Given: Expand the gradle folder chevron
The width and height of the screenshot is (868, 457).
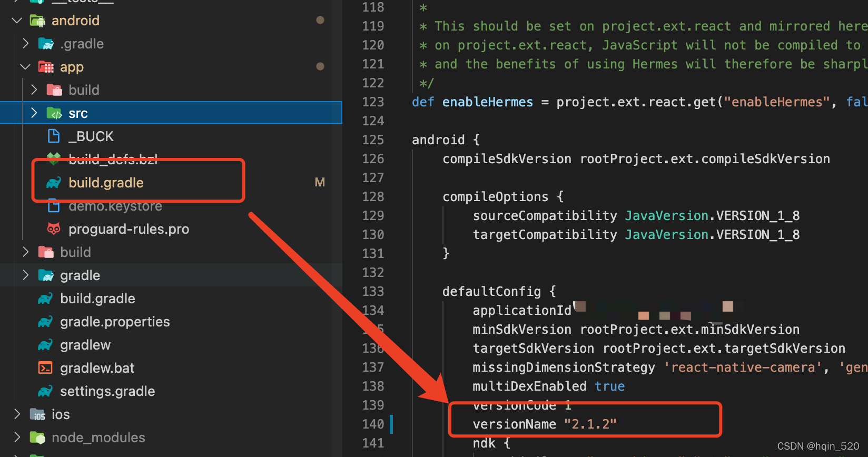Looking at the screenshot, I should point(25,275).
